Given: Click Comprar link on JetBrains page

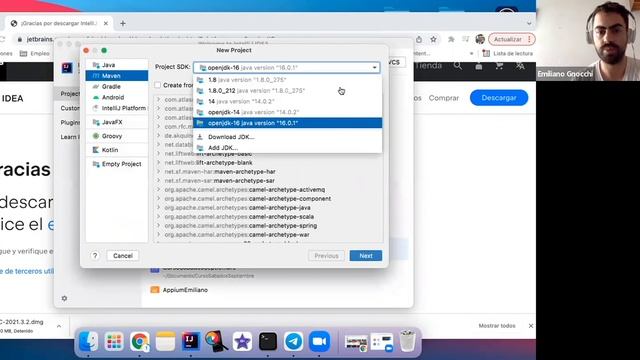Looking at the screenshot, I should click(444, 98).
